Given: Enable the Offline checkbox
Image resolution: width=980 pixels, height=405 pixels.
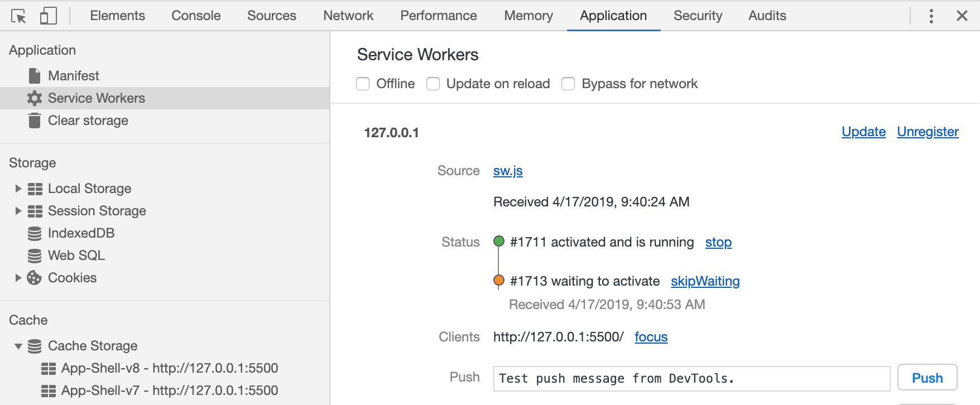Looking at the screenshot, I should point(363,84).
